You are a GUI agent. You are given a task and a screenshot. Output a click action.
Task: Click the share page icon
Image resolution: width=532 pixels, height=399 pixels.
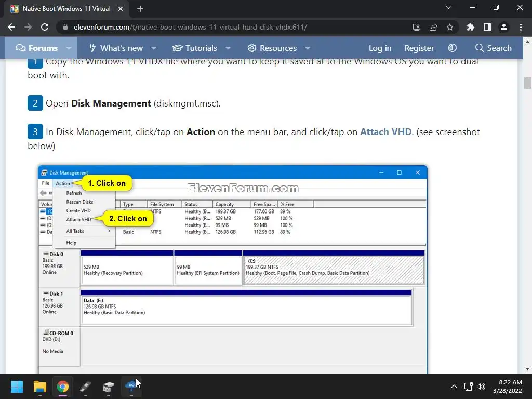point(433,27)
